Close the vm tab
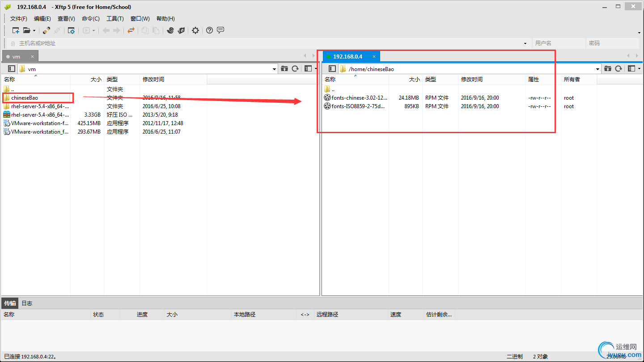Image resolution: width=644 pixels, height=362 pixels. [x=32, y=57]
